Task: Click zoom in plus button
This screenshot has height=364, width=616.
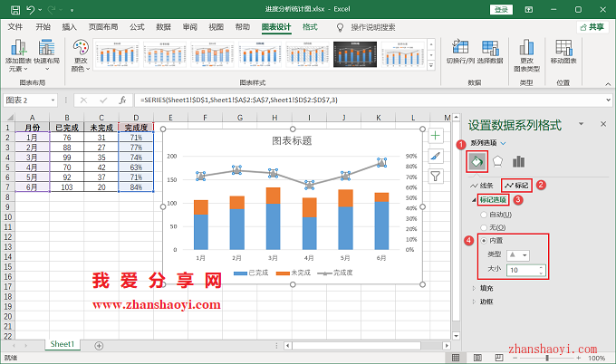Action: [x=578, y=358]
